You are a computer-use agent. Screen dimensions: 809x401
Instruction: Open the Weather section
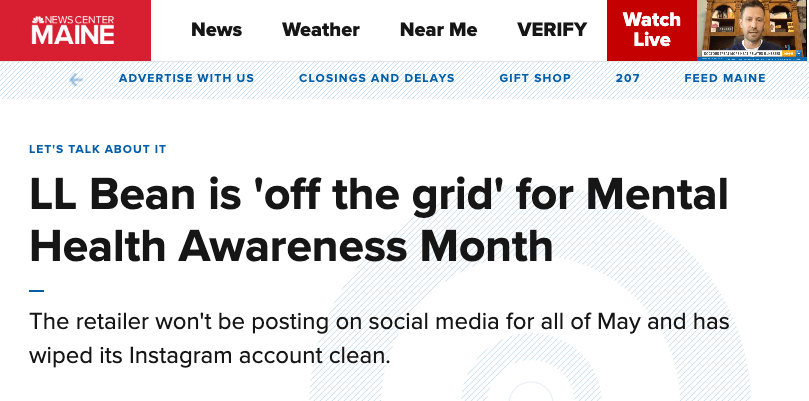pyautogui.click(x=320, y=30)
